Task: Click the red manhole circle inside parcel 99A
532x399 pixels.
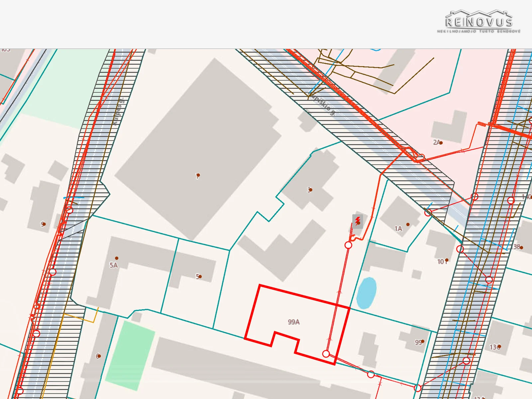Action: click(x=326, y=354)
